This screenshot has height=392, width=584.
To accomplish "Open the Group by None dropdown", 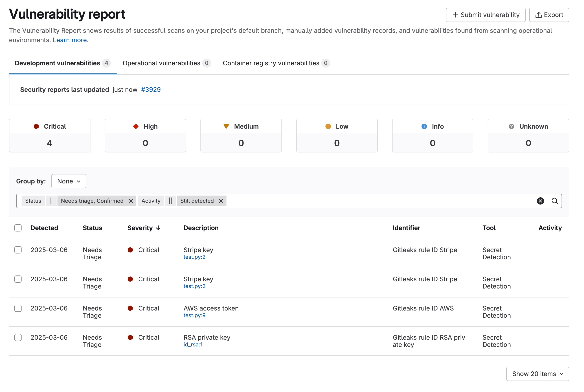I will tap(69, 181).
